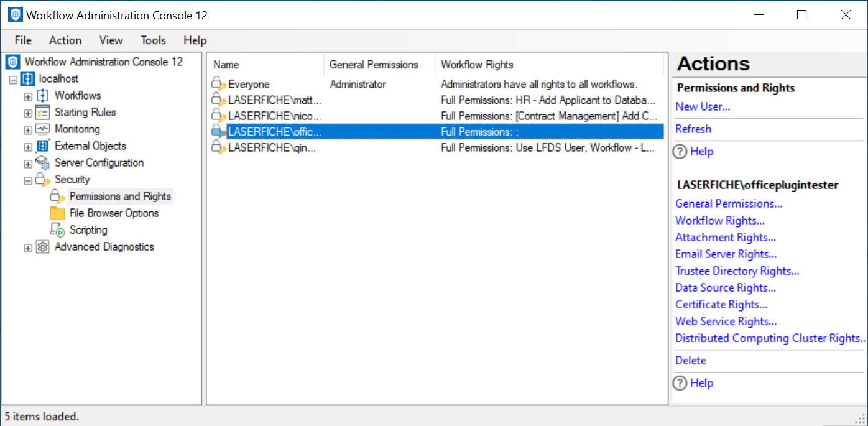Click the Scripting icon in Security
868x426 pixels.
click(57, 230)
